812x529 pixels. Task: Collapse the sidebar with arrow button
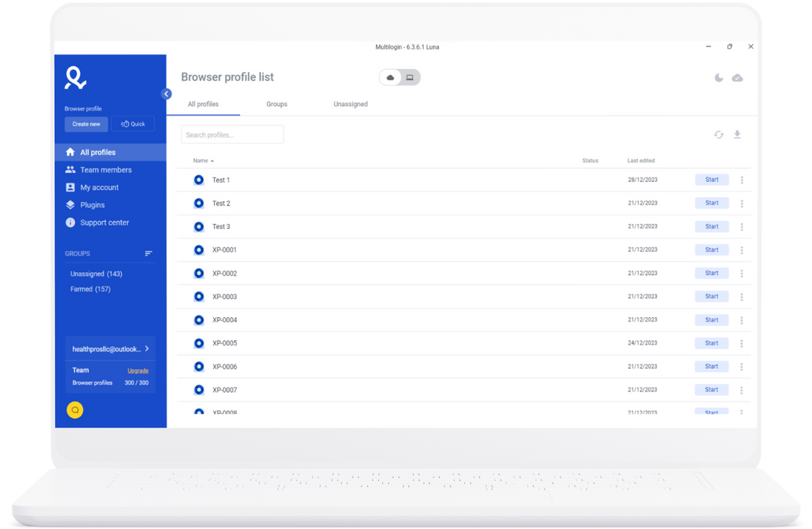pos(166,94)
